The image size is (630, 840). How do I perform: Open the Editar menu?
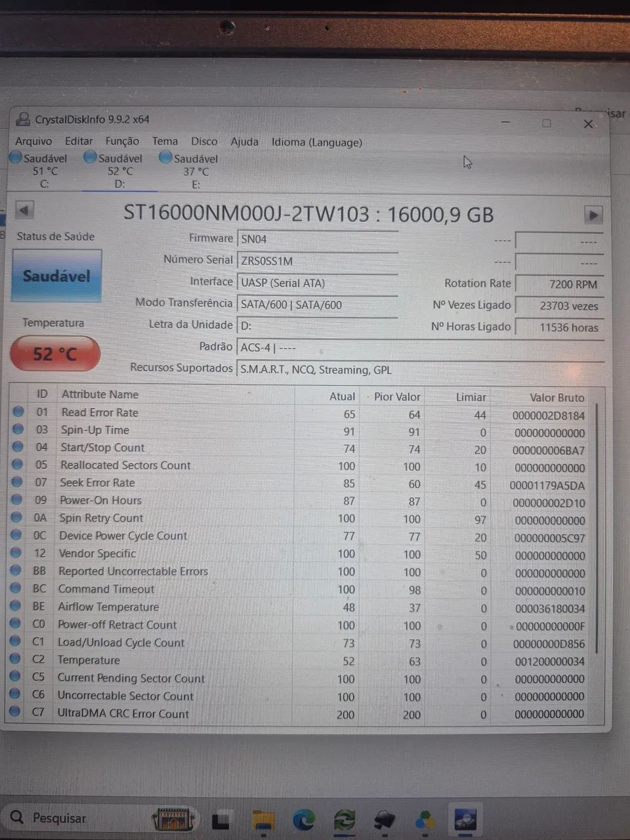[x=79, y=141]
